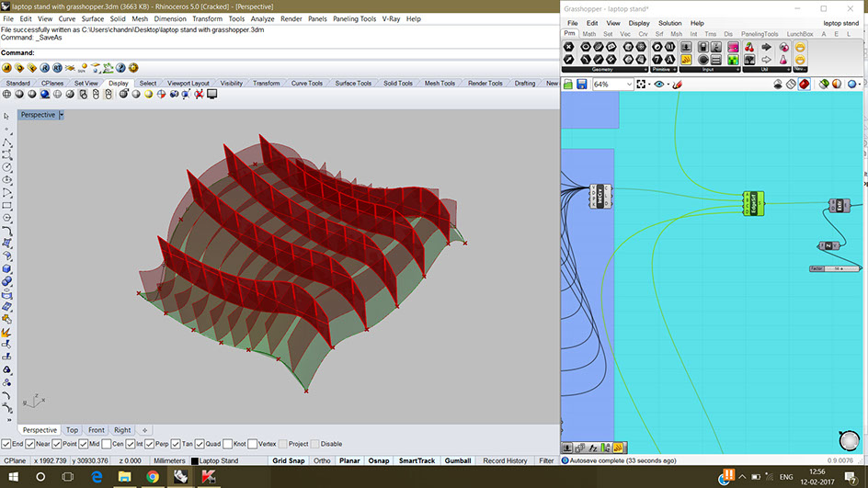Select the Wireframe display mode icon
868x488 pixels.
pyautogui.click(x=6, y=94)
